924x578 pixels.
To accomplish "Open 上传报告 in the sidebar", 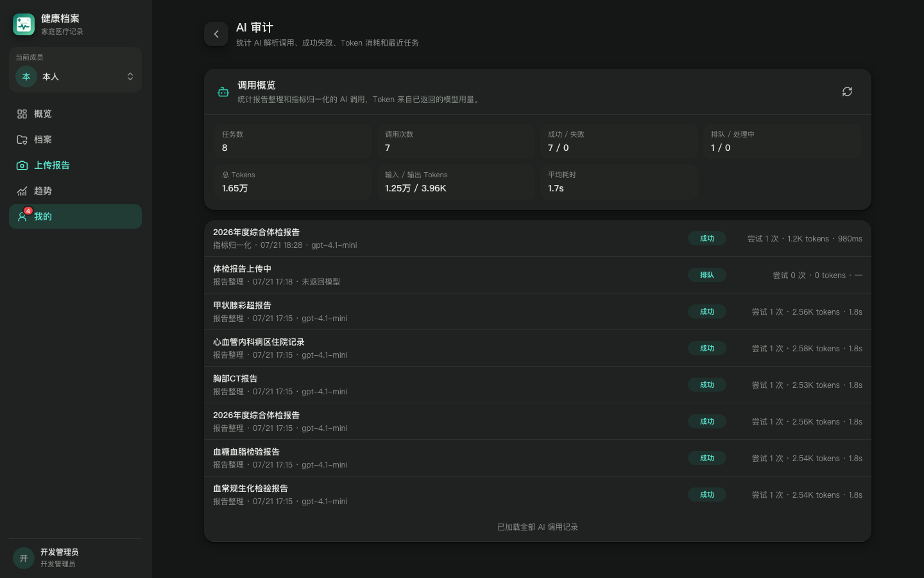I will [76, 165].
